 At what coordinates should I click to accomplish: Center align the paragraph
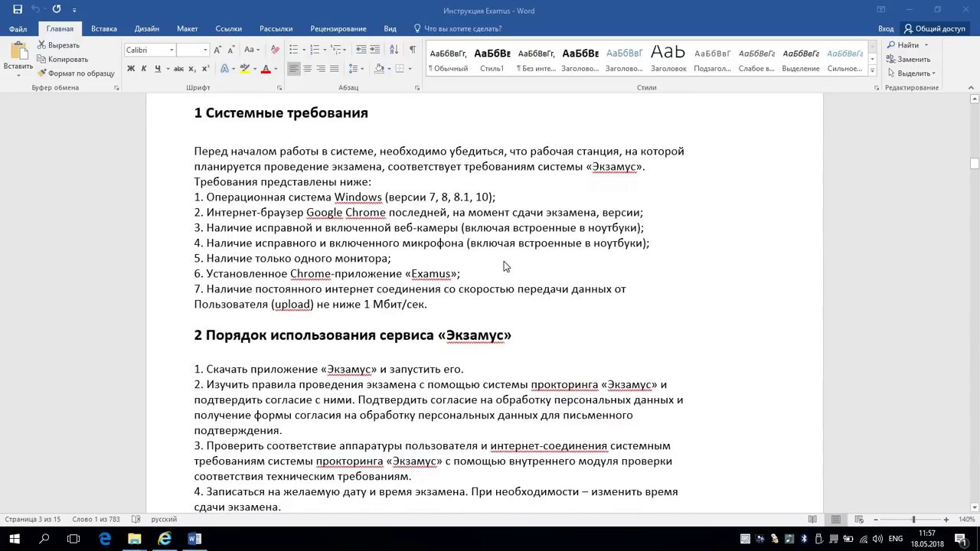[307, 69]
